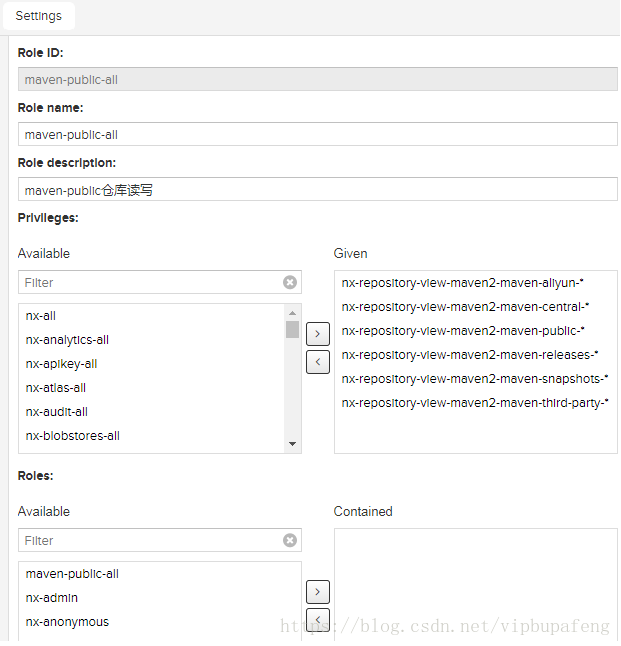Select the maven-snapshots given privilege
This screenshot has width=621, height=646.
click(475, 379)
